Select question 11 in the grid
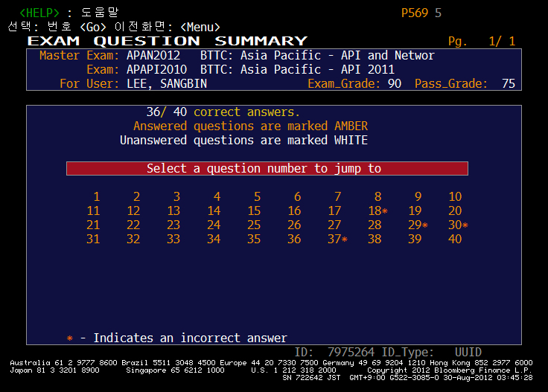The width and height of the screenshot is (548, 392). [x=93, y=211]
